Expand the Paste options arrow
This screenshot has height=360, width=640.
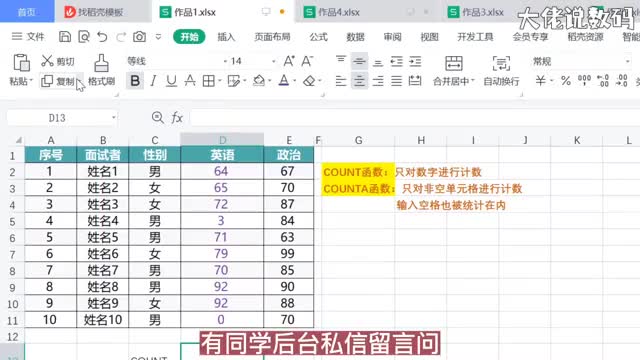coord(31,81)
